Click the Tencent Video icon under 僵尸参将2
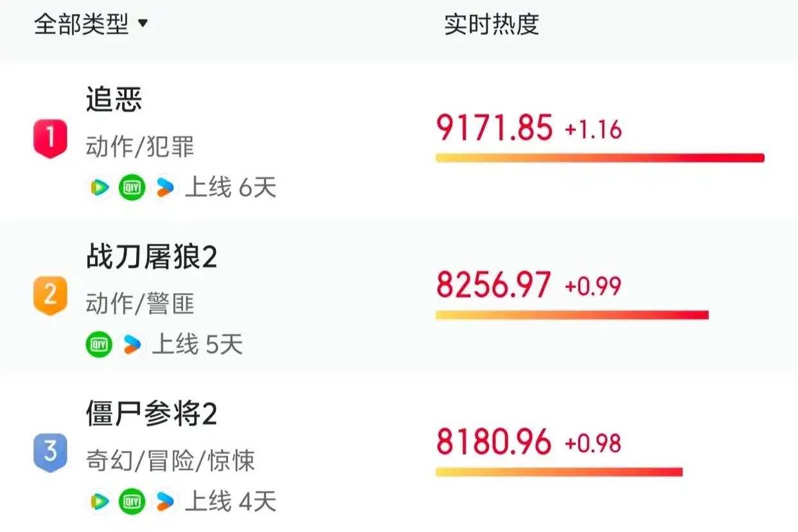Image resolution: width=798 pixels, height=532 pixels. point(99,501)
